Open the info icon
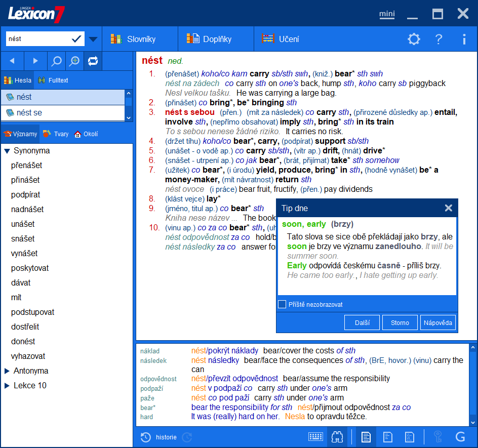The image size is (478, 448). point(464,39)
